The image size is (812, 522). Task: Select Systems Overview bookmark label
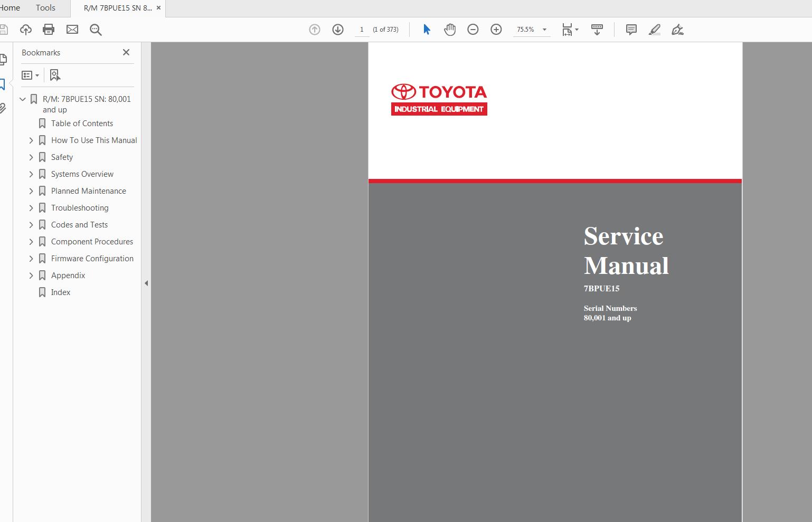tap(82, 174)
